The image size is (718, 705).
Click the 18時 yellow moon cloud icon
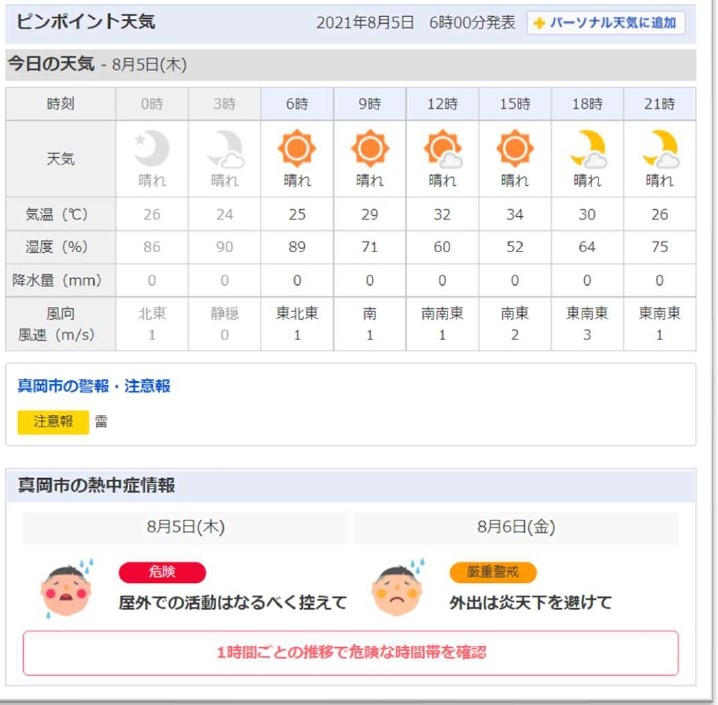[588, 149]
